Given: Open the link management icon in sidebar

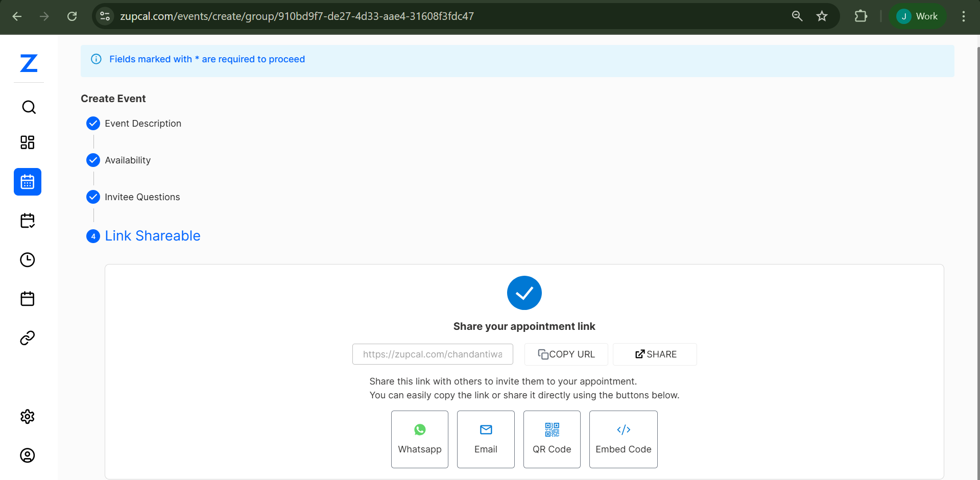Looking at the screenshot, I should pos(28,338).
